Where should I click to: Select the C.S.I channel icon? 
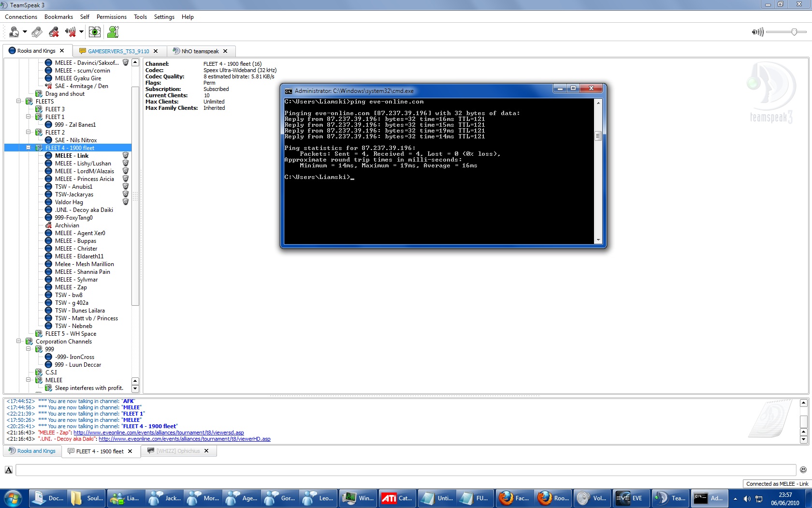(39, 373)
